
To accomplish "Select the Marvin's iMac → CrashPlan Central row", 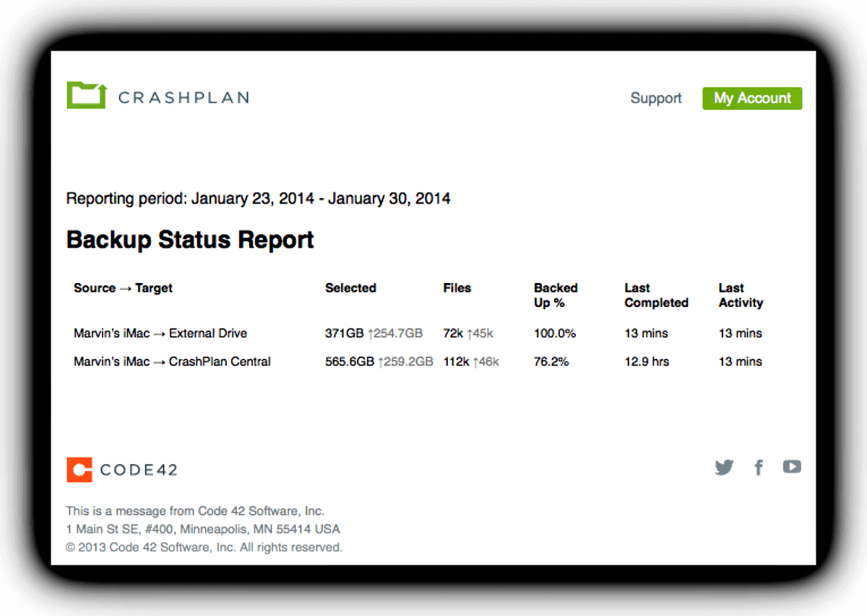I will (171, 361).
